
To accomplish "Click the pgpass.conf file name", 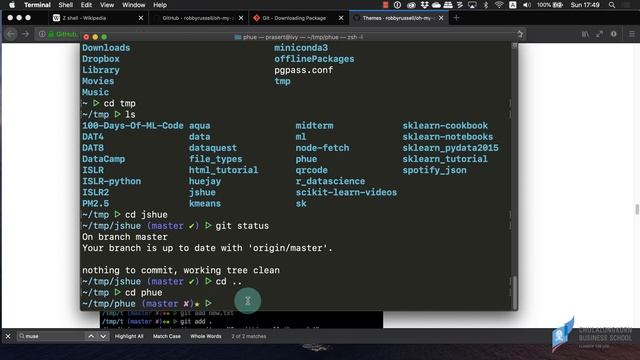I will click(303, 70).
